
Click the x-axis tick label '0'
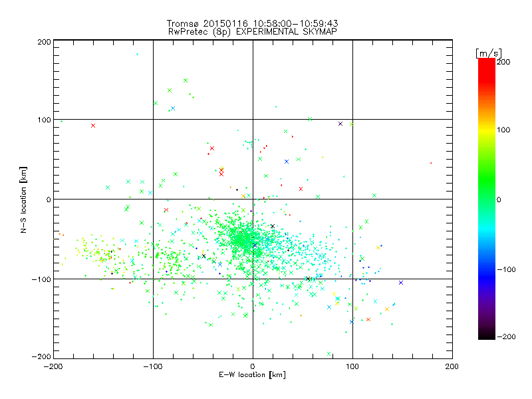(253, 366)
